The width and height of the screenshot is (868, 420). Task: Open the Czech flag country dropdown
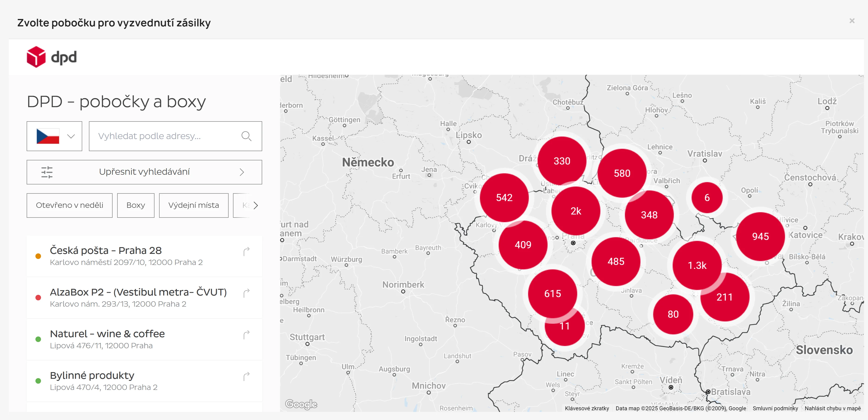54,136
